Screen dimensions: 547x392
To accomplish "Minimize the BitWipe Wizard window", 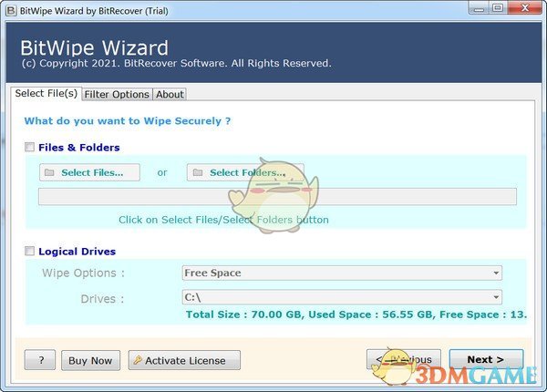I will (477, 8).
